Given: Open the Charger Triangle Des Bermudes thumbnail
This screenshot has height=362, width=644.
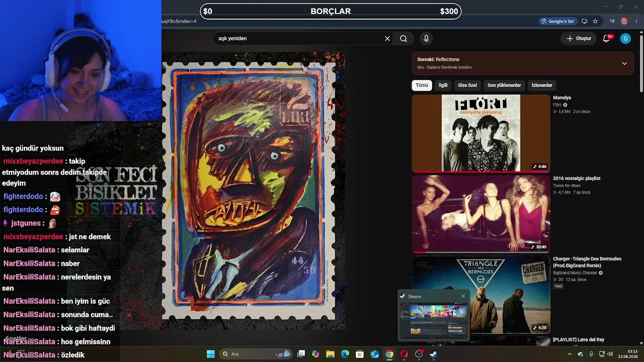Looking at the screenshot, I should pyautogui.click(x=481, y=294).
